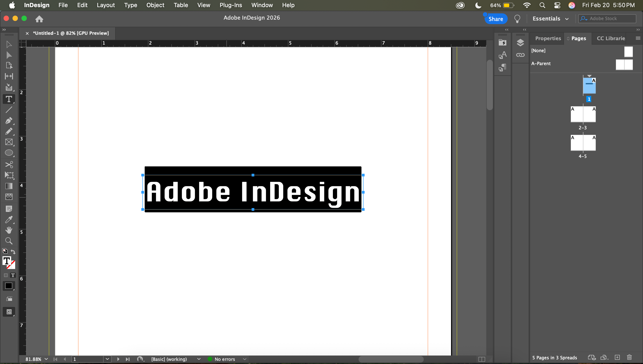Switch to the Properties tab
Image resolution: width=643 pixels, height=364 pixels.
548,38
